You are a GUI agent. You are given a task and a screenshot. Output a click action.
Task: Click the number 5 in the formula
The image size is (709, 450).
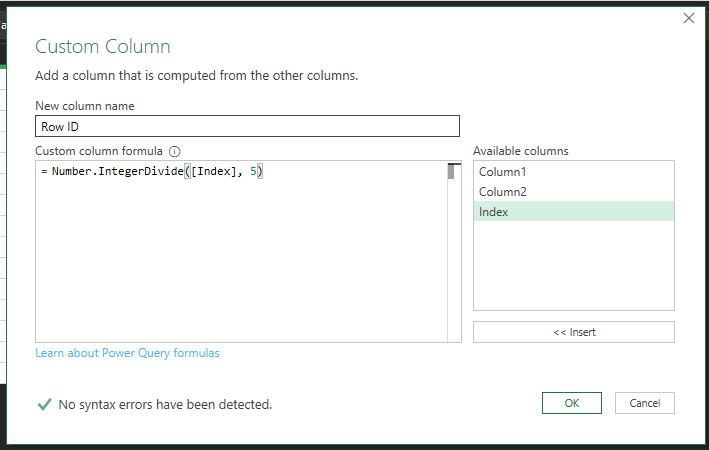(x=253, y=171)
